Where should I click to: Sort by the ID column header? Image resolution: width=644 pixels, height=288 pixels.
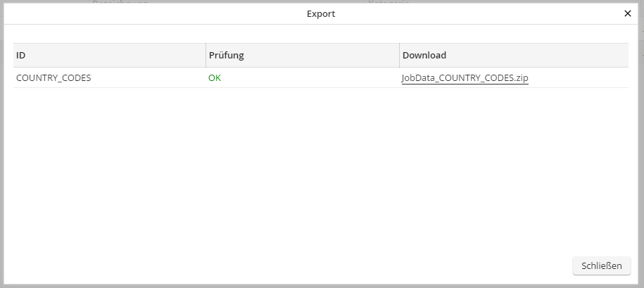point(21,56)
